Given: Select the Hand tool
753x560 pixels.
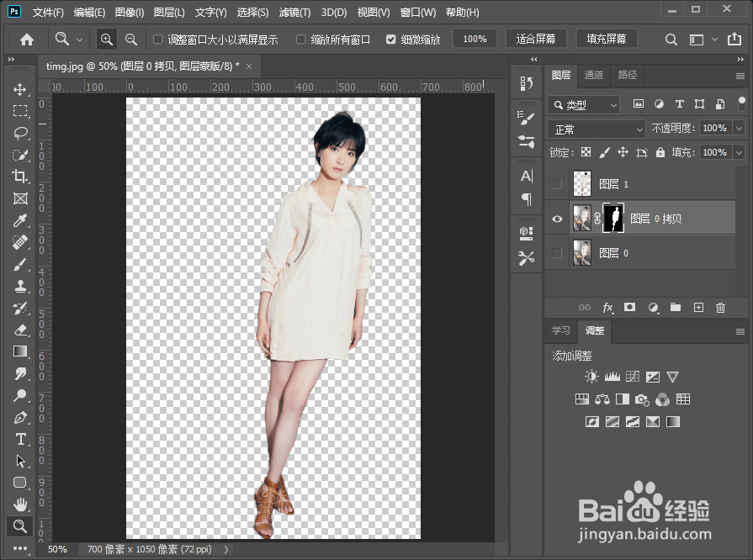Looking at the screenshot, I should tap(19, 505).
